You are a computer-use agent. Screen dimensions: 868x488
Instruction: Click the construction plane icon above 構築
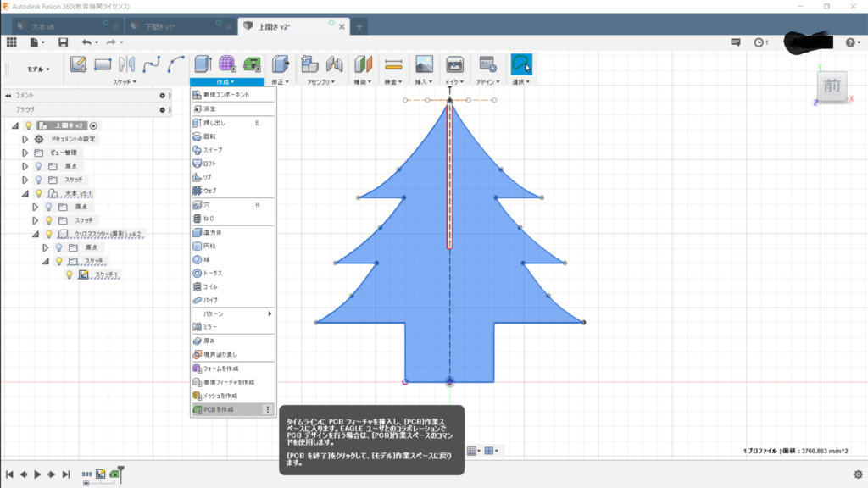363,64
